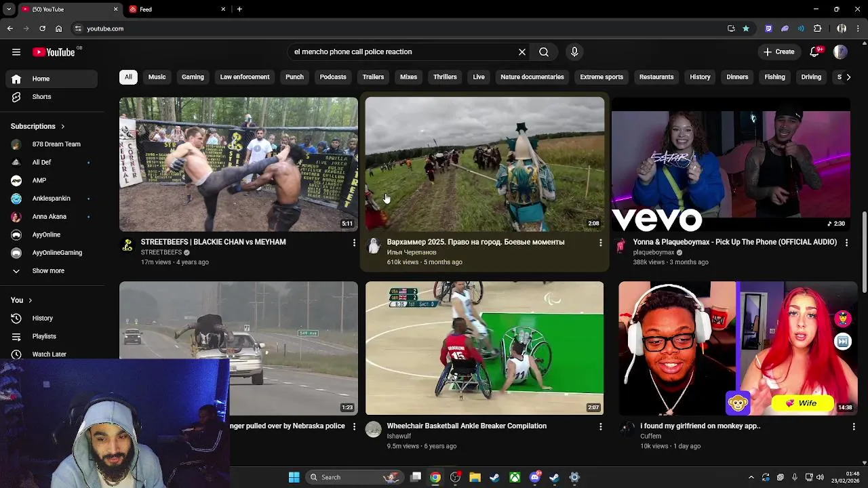This screenshot has height=488, width=868.
Task: Open the Chrome extensions puzzle menu
Action: [817, 28]
